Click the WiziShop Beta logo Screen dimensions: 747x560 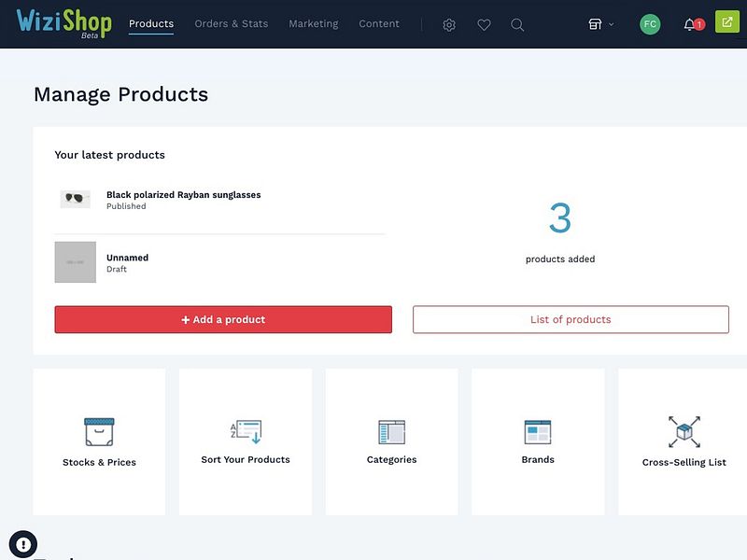click(67, 22)
